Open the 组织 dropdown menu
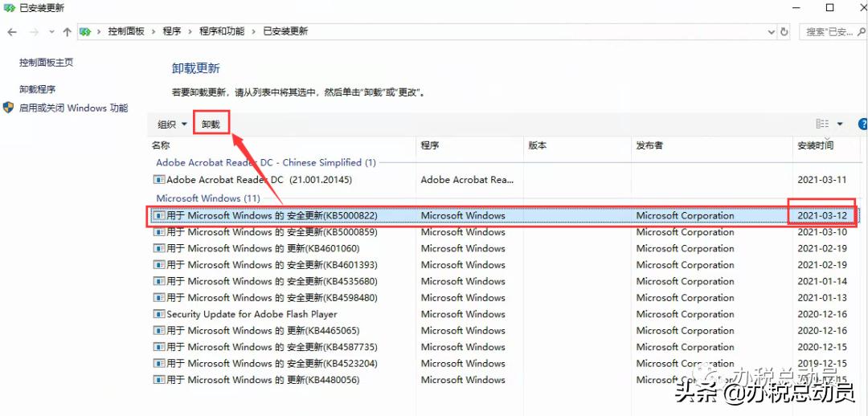 [x=172, y=124]
